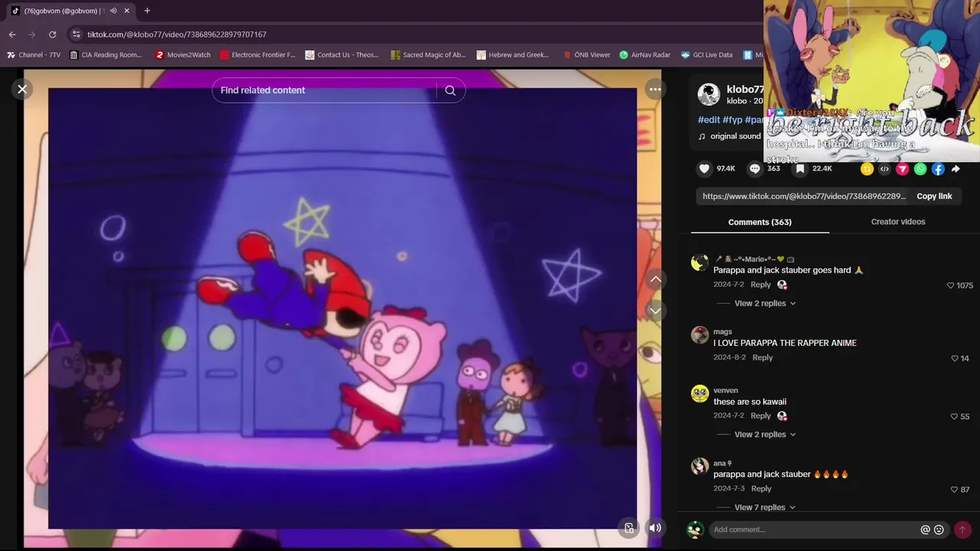Click the #fyp hashtag link

point(733,119)
